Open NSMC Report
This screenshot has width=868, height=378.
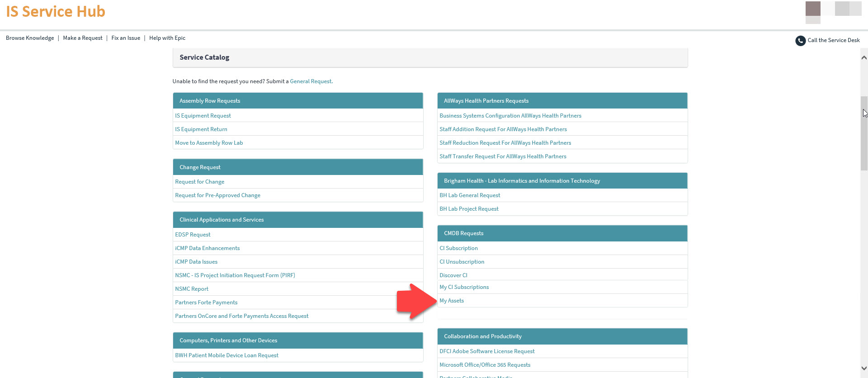pos(192,289)
